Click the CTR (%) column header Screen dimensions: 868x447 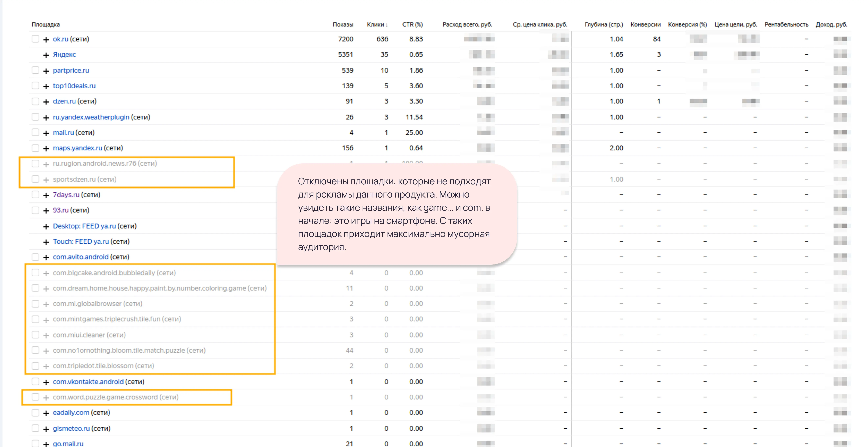point(412,24)
